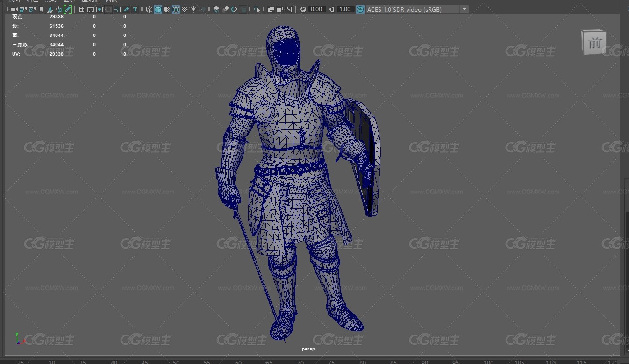Click the Depth of Field icon
Screen dimensions: 629x364
point(243,9)
